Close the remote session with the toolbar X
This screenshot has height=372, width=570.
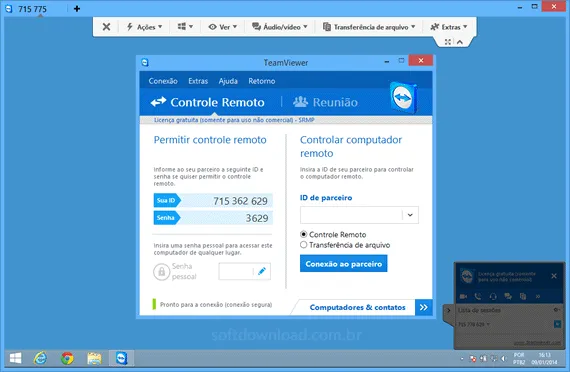pos(106,27)
